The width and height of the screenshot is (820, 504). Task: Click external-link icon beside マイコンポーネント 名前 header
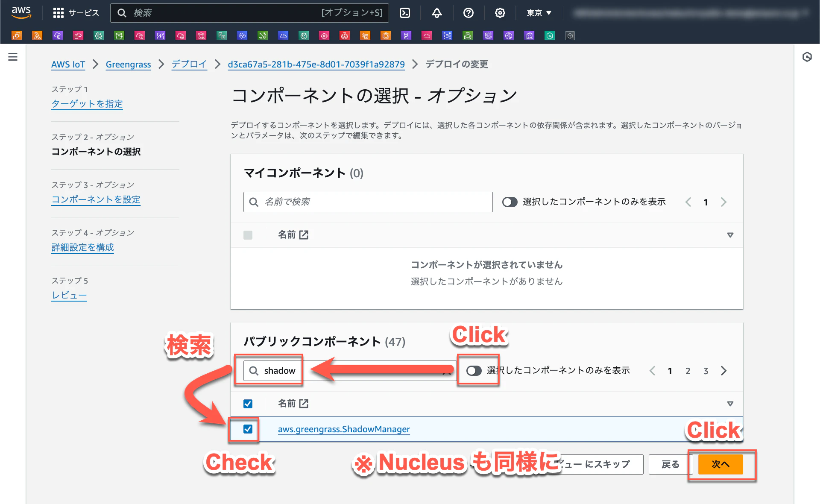[x=304, y=235]
